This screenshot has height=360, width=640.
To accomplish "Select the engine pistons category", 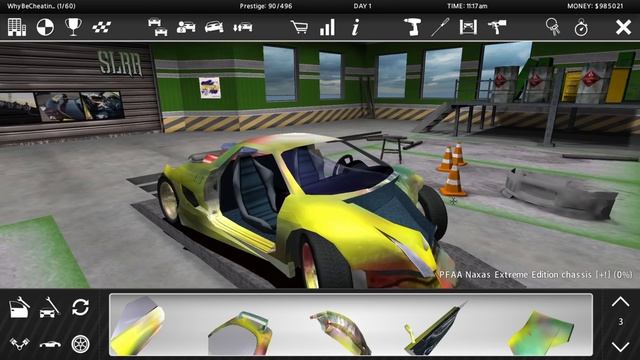I will coord(19,344).
